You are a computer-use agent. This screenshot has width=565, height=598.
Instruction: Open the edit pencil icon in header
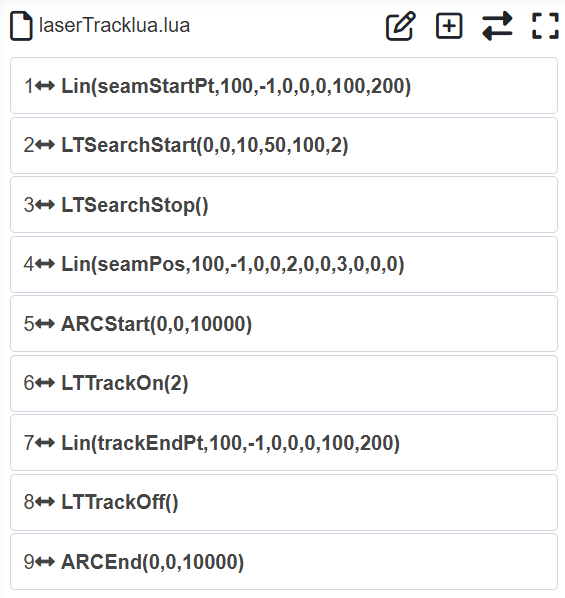(401, 26)
